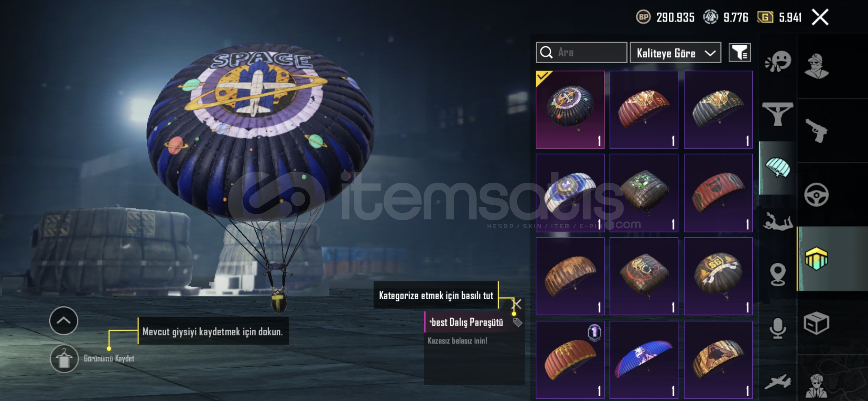Select the steering wheel vehicle category

(x=816, y=195)
